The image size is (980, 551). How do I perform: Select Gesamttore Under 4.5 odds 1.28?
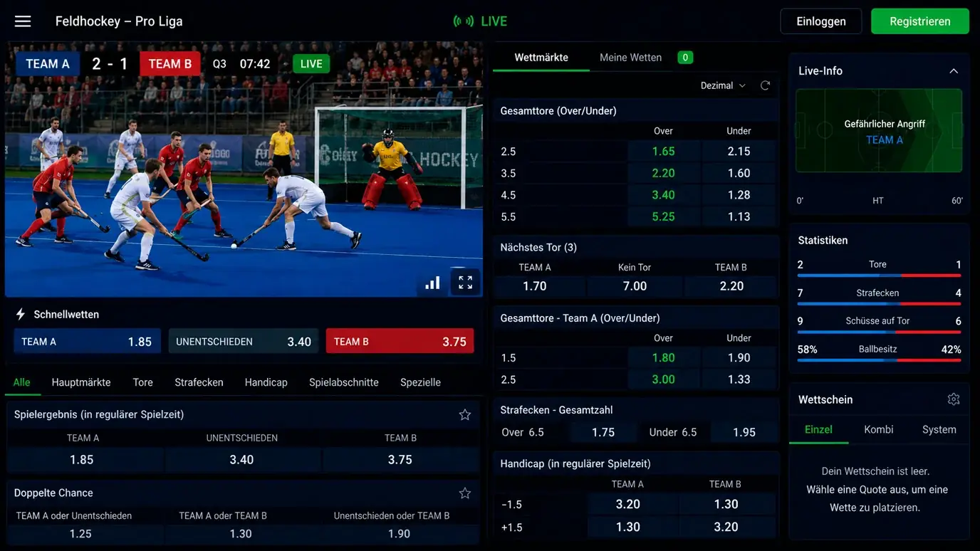click(739, 195)
